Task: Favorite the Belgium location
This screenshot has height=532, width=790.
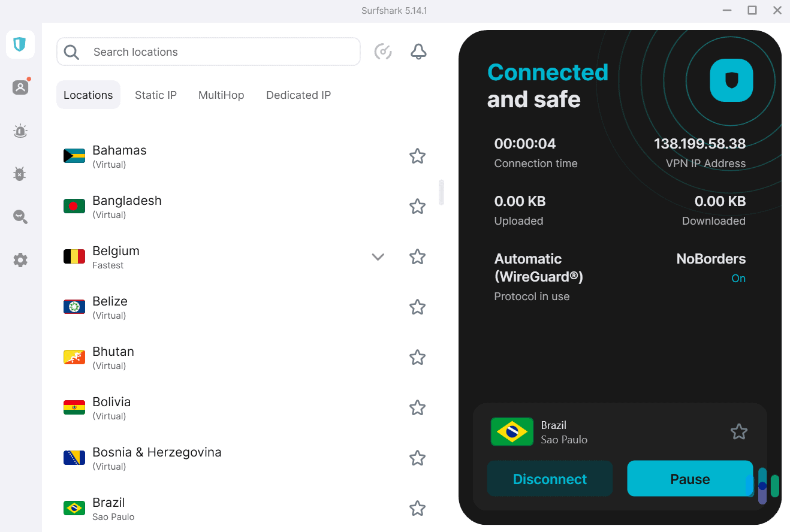Action: [417, 256]
